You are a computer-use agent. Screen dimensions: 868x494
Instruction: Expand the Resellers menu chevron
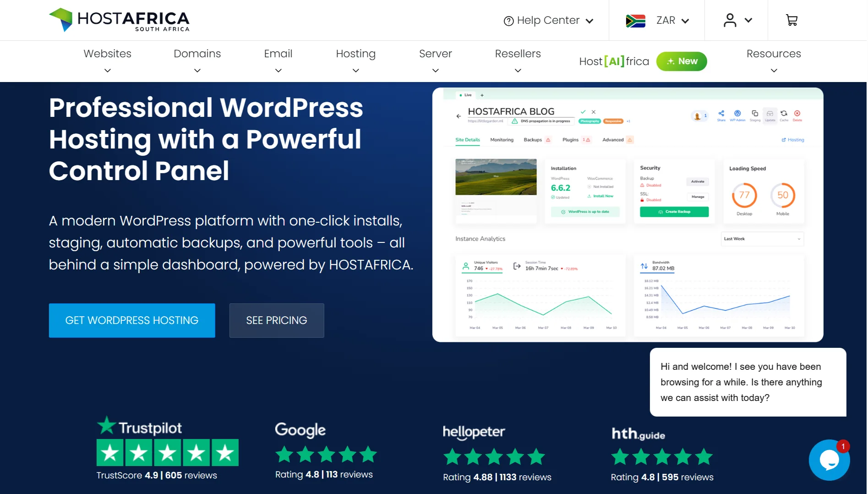point(518,71)
